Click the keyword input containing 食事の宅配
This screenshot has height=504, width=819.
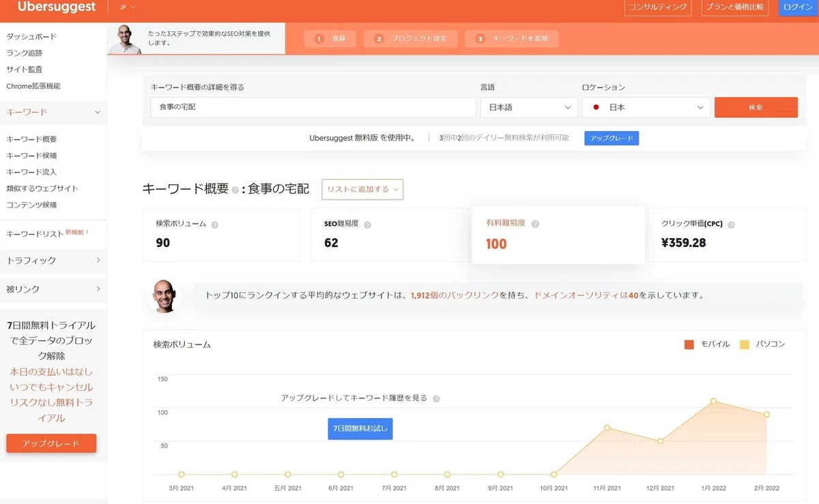pos(313,108)
